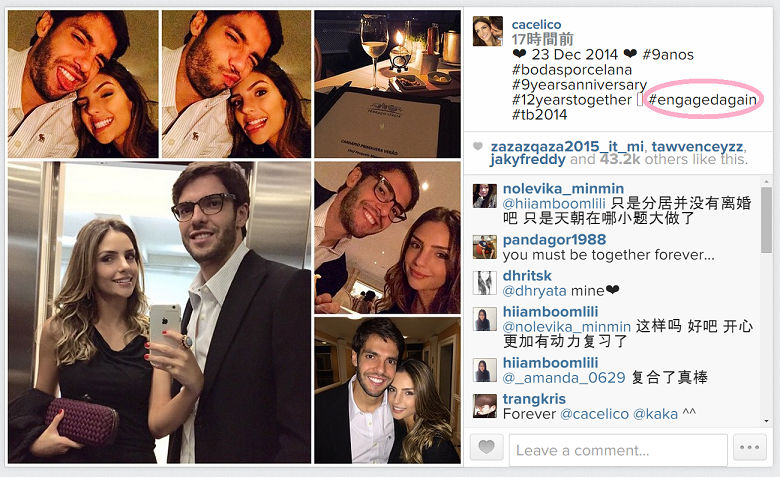The height and width of the screenshot is (477, 780).
Task: Open the #engagedagain hashtag
Action: point(703,99)
